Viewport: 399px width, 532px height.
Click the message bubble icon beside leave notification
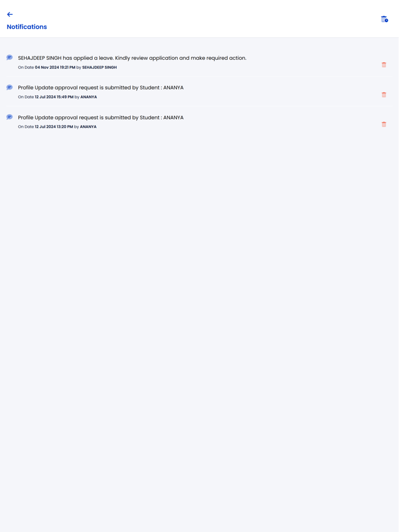point(10,58)
